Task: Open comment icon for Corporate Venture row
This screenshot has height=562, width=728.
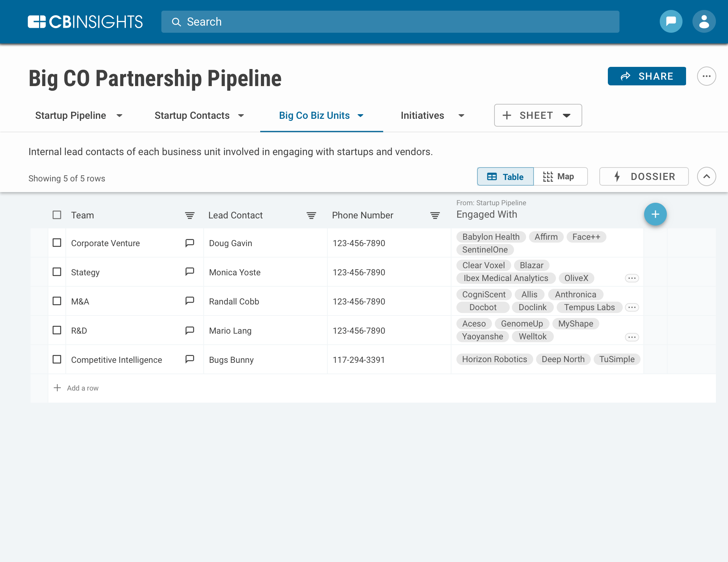Action: [189, 243]
